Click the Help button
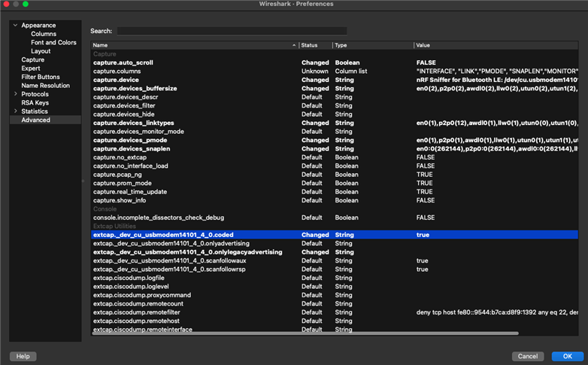The width and height of the screenshot is (588, 365). (x=23, y=356)
